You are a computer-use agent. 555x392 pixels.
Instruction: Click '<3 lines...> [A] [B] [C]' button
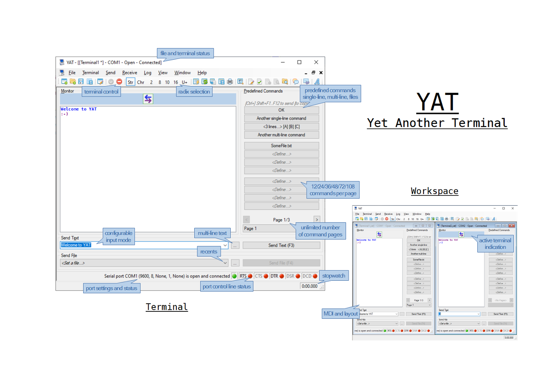(281, 126)
